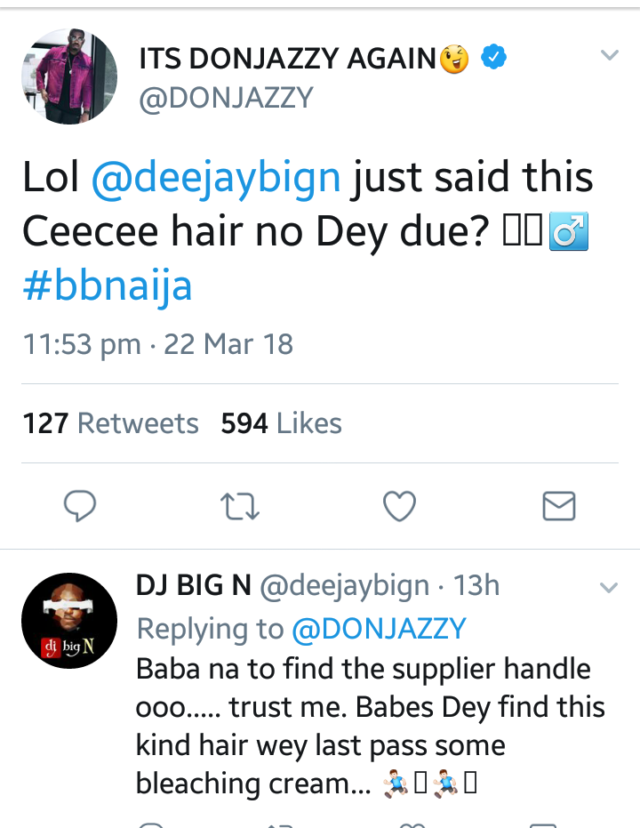Click the 13h timestamp on the reply
Screen dimensions: 640x828
coord(476,587)
